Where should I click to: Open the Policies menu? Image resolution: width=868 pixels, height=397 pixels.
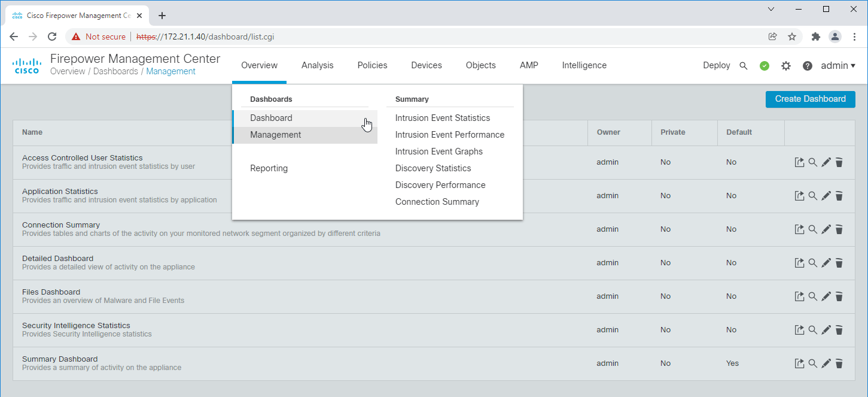372,65
